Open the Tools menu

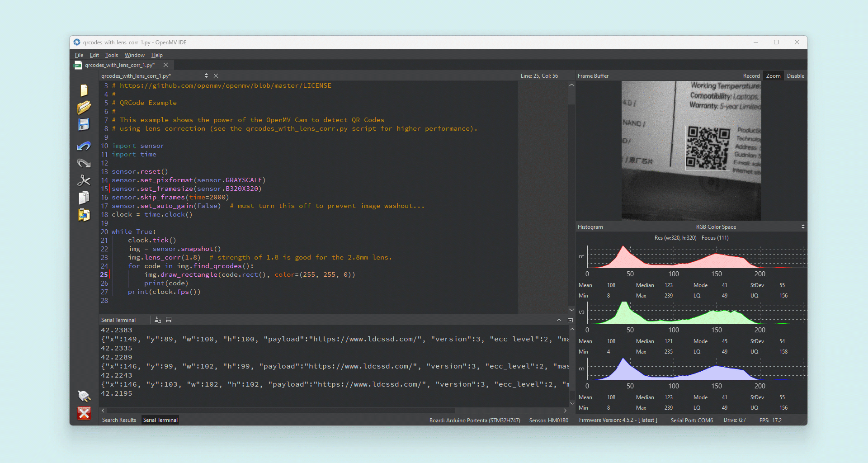click(111, 55)
